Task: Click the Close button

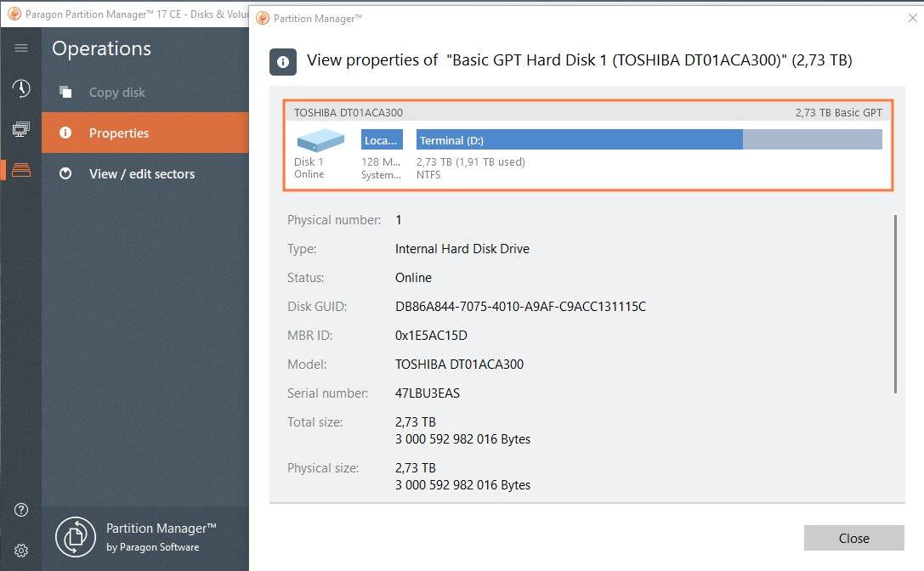Action: pos(854,538)
